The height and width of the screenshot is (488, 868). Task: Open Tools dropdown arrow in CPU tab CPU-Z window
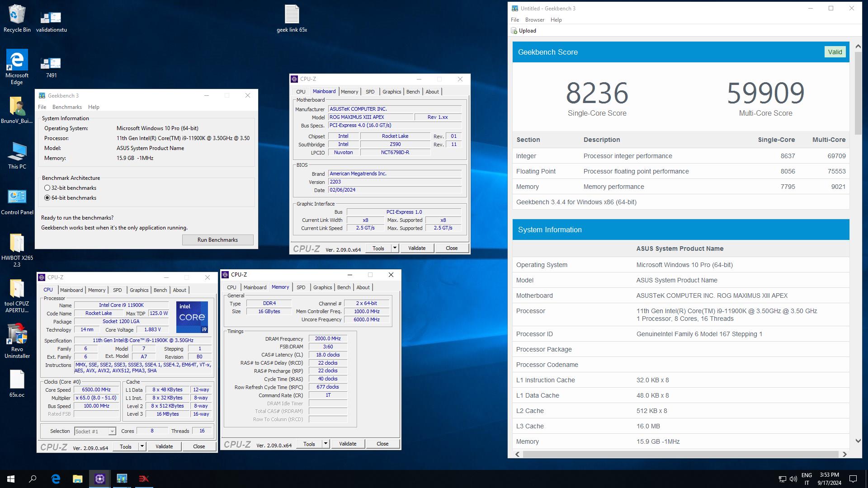coord(142,446)
